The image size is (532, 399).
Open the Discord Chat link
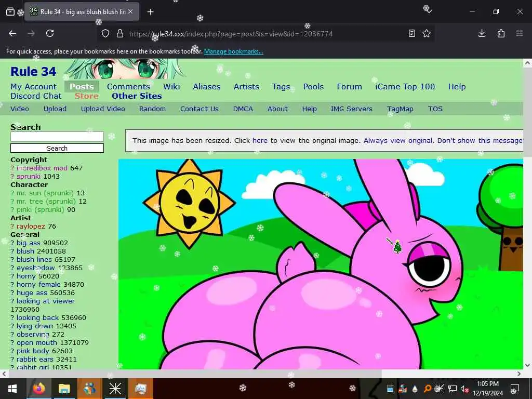(36, 96)
